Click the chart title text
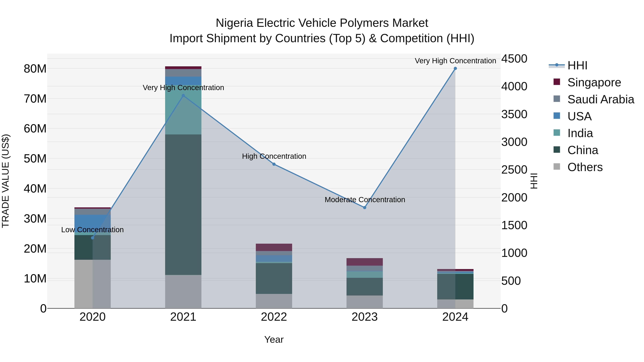Screen dimensions: 644x362 point(322,31)
